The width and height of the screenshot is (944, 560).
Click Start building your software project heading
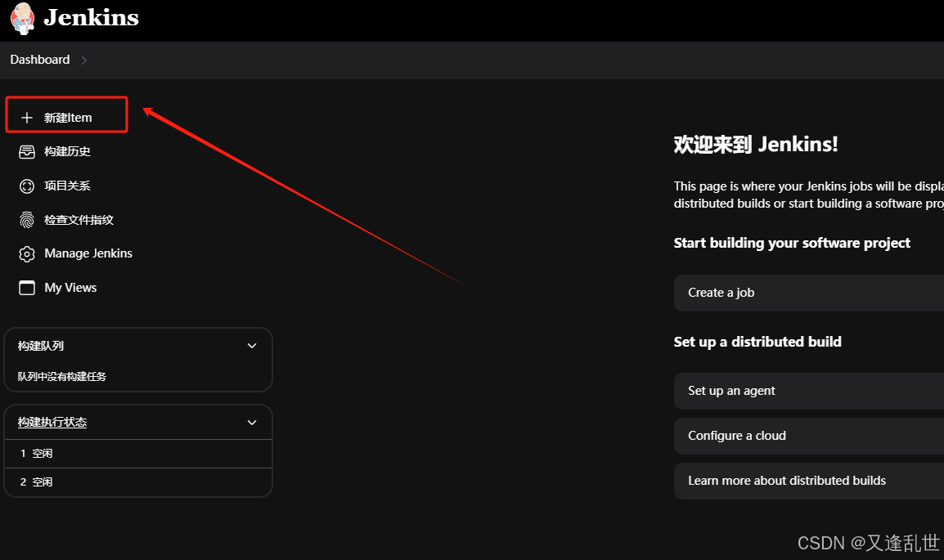coord(792,243)
